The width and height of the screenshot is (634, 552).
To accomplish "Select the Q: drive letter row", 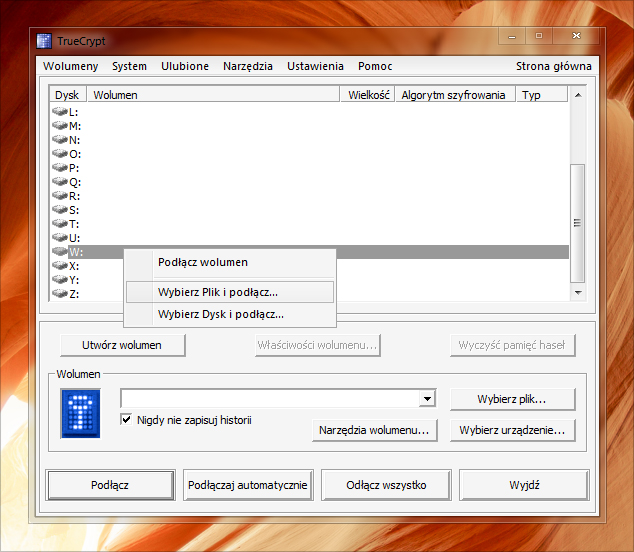I will 310,182.
